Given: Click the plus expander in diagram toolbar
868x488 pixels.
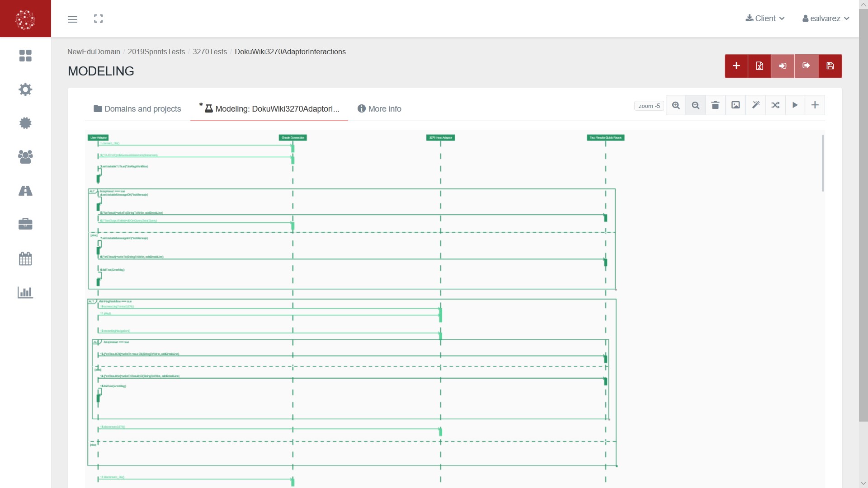Looking at the screenshot, I should [815, 105].
